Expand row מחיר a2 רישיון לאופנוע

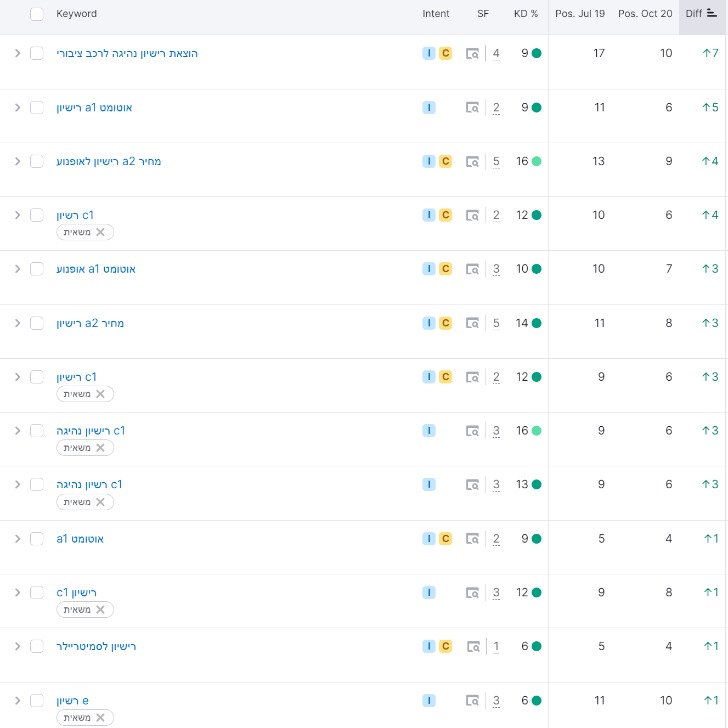point(18,161)
